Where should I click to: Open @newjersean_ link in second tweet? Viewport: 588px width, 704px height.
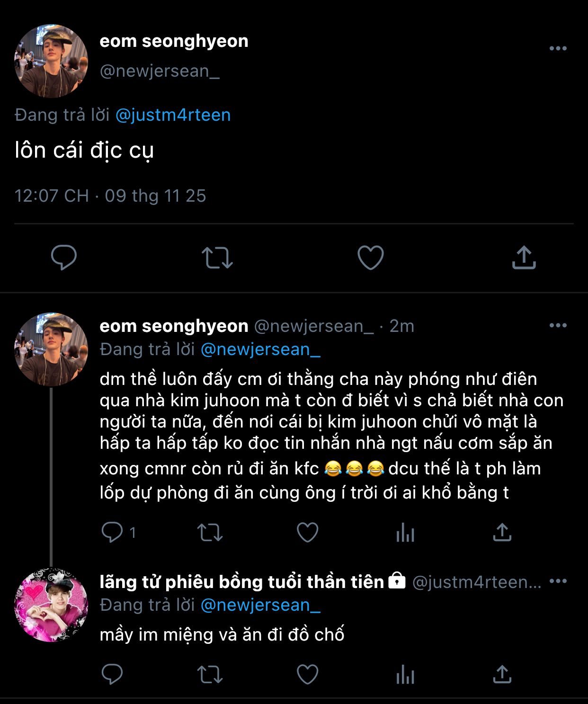(x=260, y=349)
